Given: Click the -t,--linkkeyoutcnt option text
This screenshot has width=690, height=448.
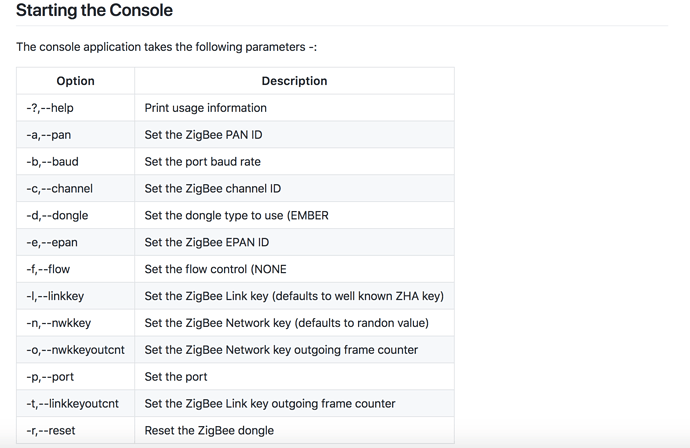Looking at the screenshot, I should coord(73,404).
